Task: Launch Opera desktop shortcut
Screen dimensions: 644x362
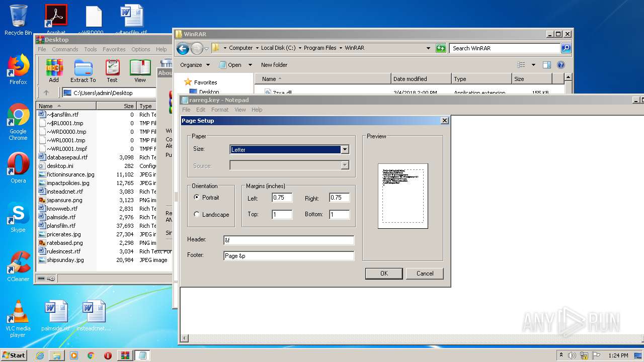Action: click(x=18, y=168)
